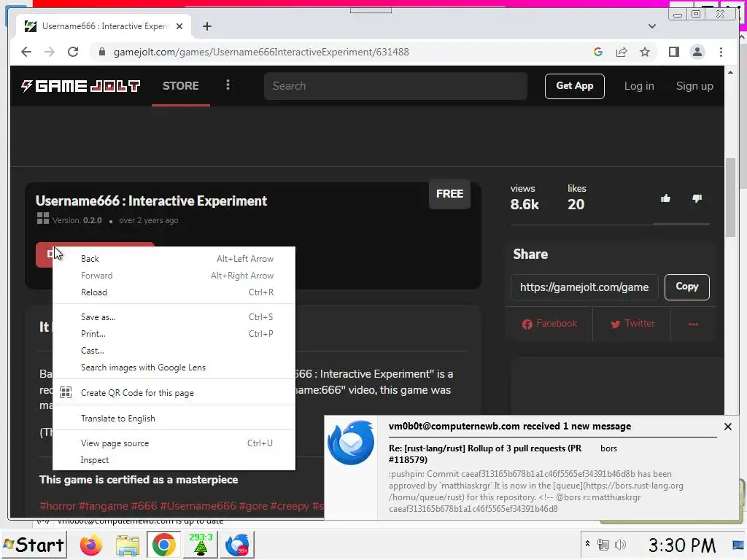Reload the page with toolbar refresh icon
The width and height of the screenshot is (747, 560).
(x=73, y=52)
